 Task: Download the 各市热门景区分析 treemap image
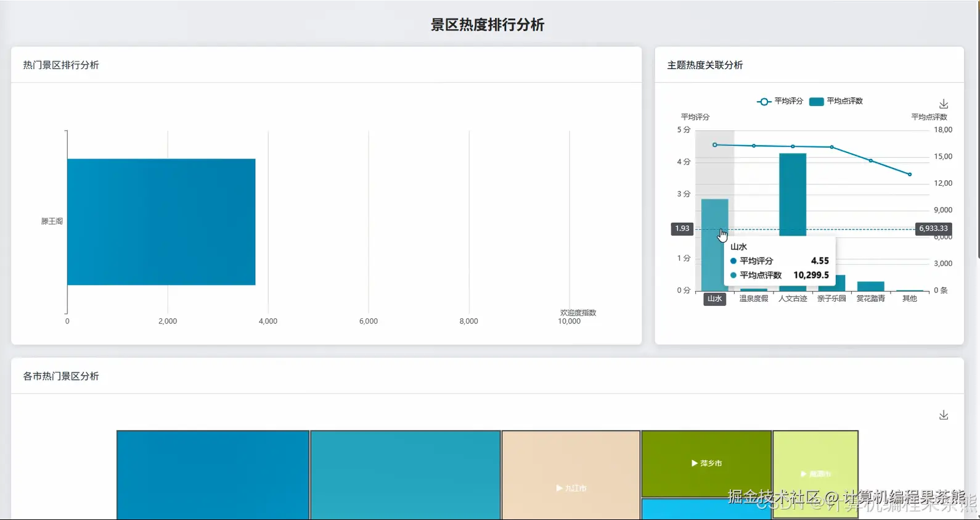click(943, 415)
